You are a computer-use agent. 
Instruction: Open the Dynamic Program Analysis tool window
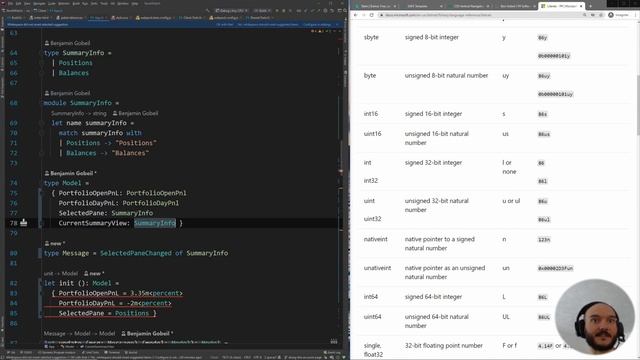(57, 352)
